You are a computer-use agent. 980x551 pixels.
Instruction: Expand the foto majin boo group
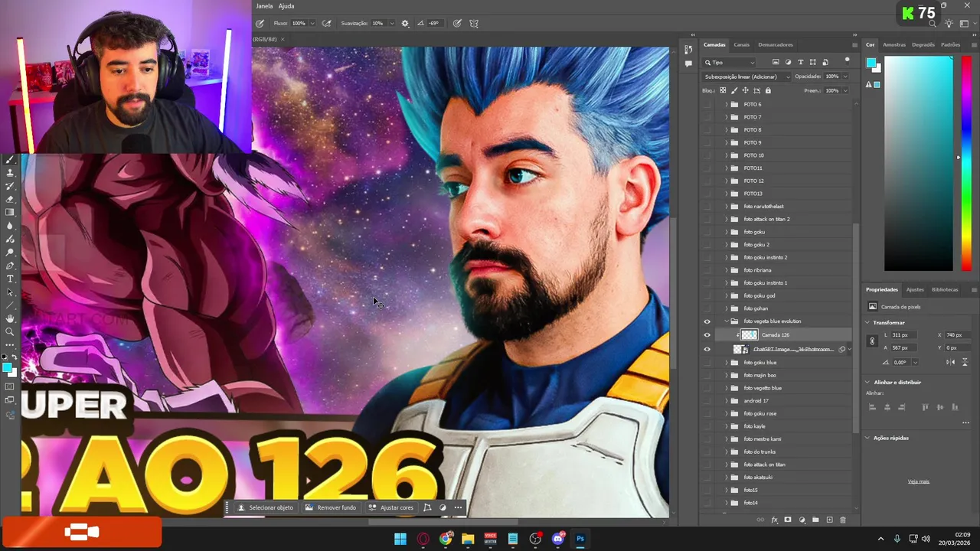tap(727, 375)
